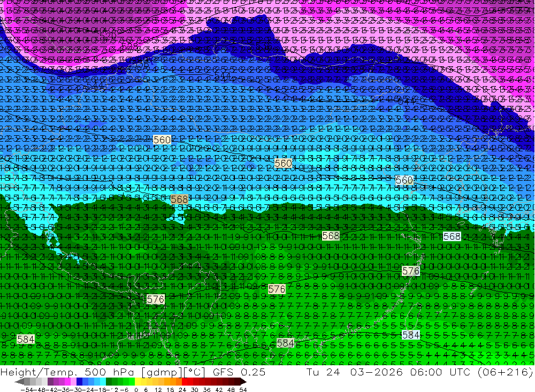Click the leftmost boxed '576' contour label
The image size is (535, 392).
156,299
